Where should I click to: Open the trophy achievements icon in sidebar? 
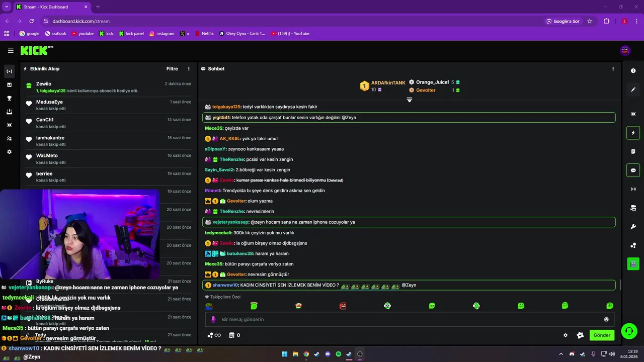pos(9,98)
